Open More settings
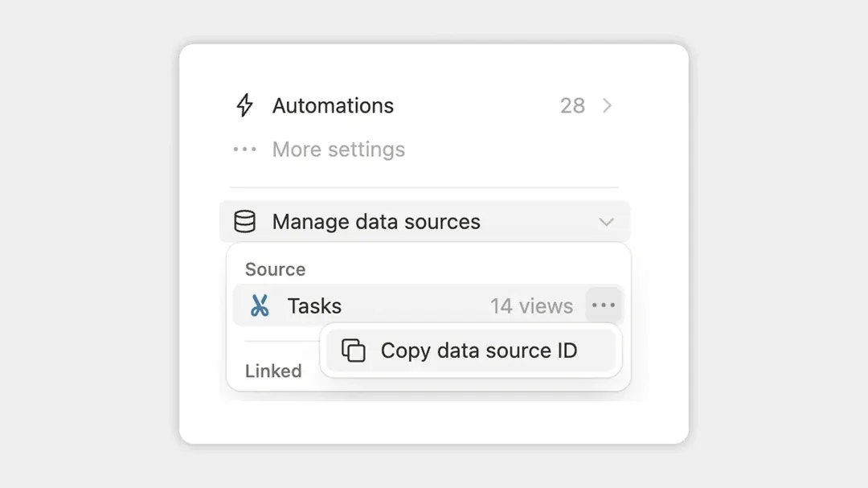This screenshot has width=868, height=488. click(338, 149)
